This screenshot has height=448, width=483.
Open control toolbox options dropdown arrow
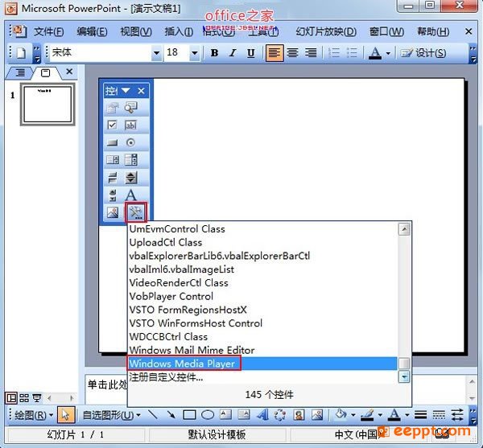pos(126,90)
